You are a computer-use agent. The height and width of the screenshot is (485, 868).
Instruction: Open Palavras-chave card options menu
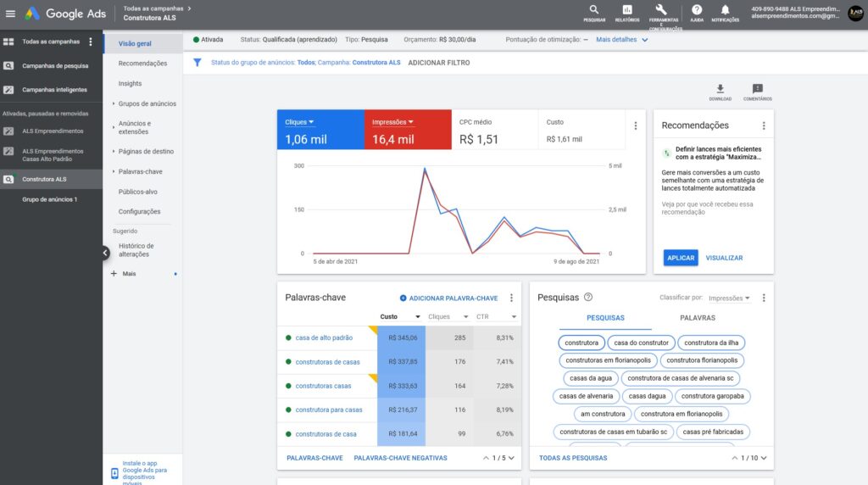coord(511,298)
